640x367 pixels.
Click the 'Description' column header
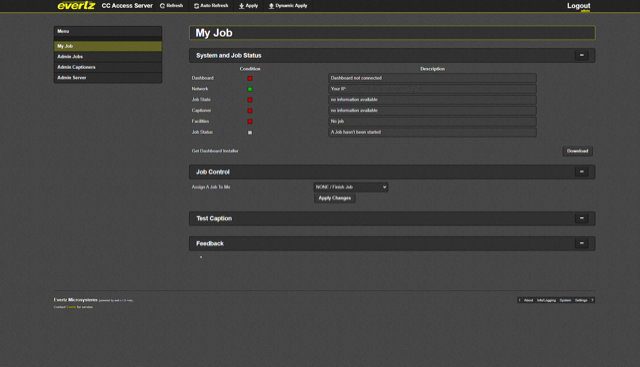pos(432,69)
